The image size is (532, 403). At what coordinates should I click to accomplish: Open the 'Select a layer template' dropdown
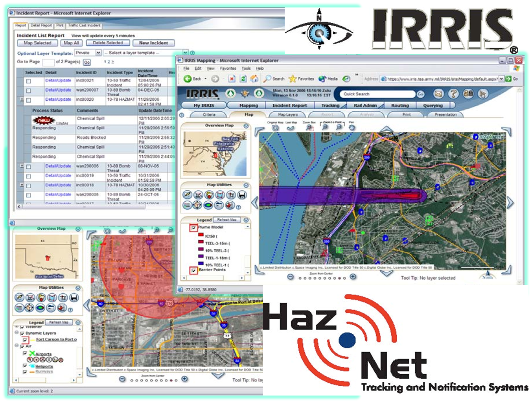pyautogui.click(x=185, y=52)
